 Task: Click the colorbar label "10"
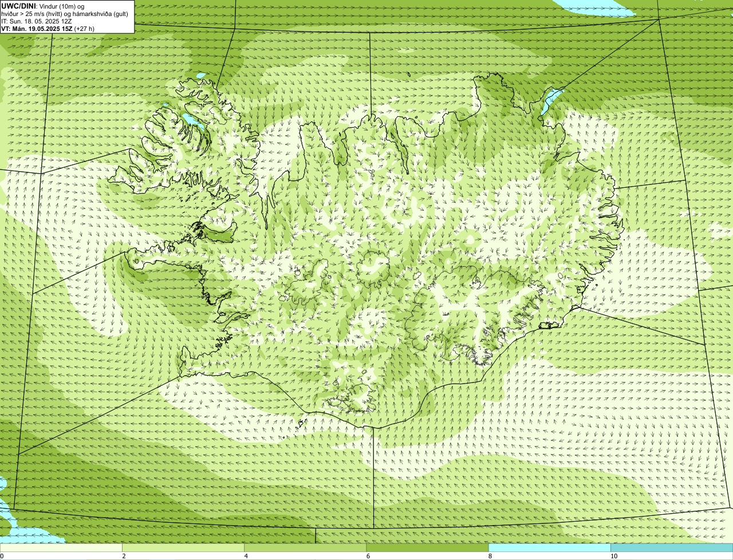tap(613, 556)
